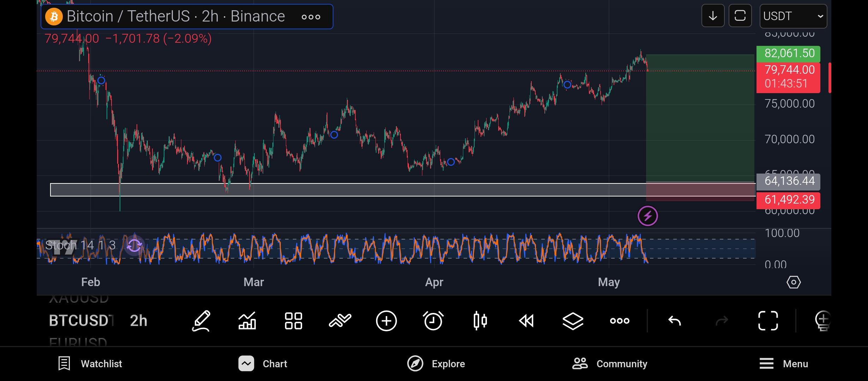Tap the Mar label on time axis
868x381 pixels.
254,282
